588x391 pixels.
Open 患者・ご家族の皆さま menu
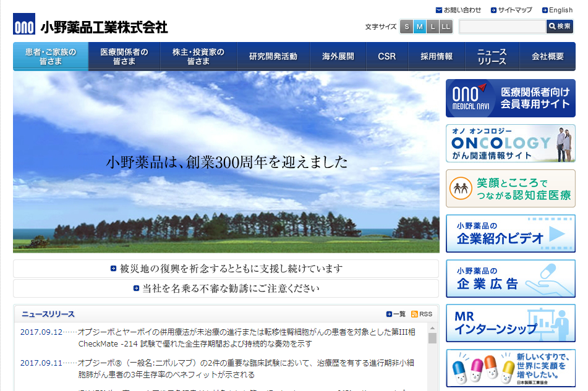tap(51, 57)
